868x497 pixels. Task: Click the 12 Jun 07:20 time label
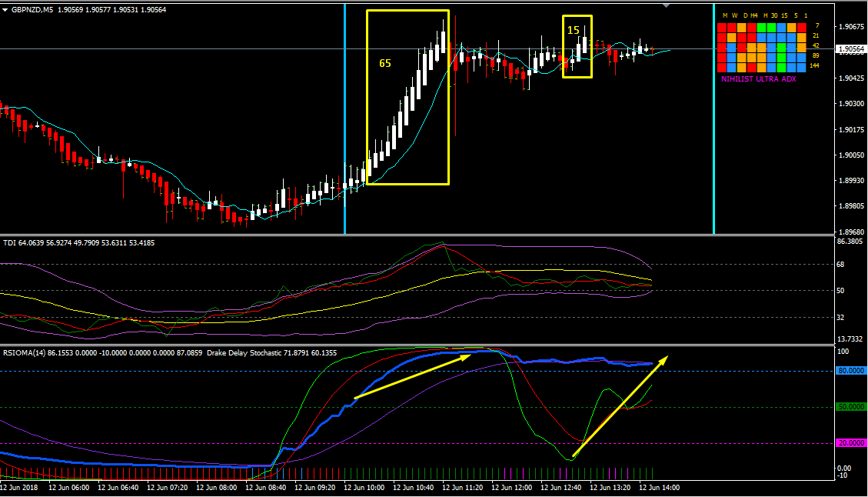point(167,488)
